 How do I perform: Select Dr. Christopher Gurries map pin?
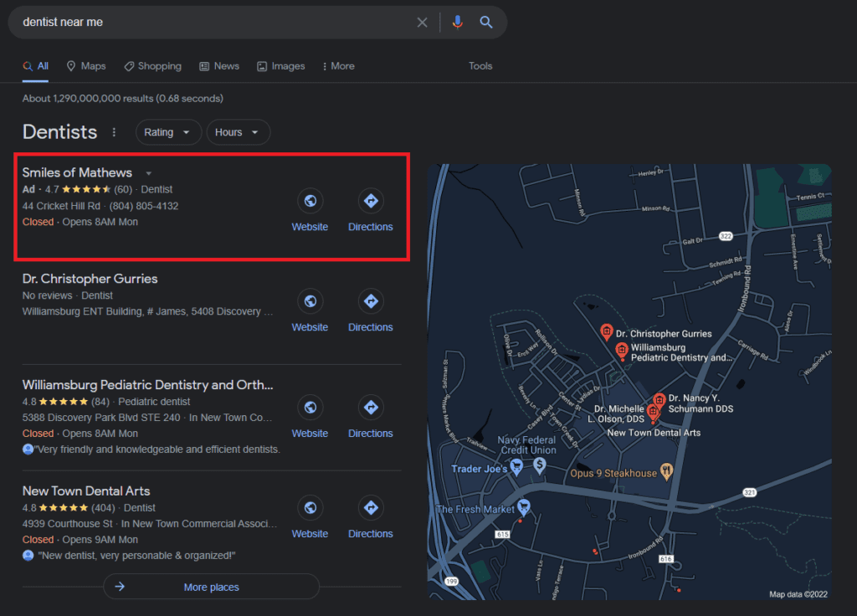606,331
